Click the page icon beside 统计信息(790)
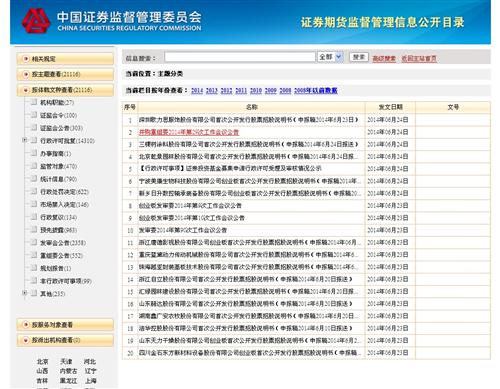The width and height of the screenshot is (500, 389). [34, 178]
